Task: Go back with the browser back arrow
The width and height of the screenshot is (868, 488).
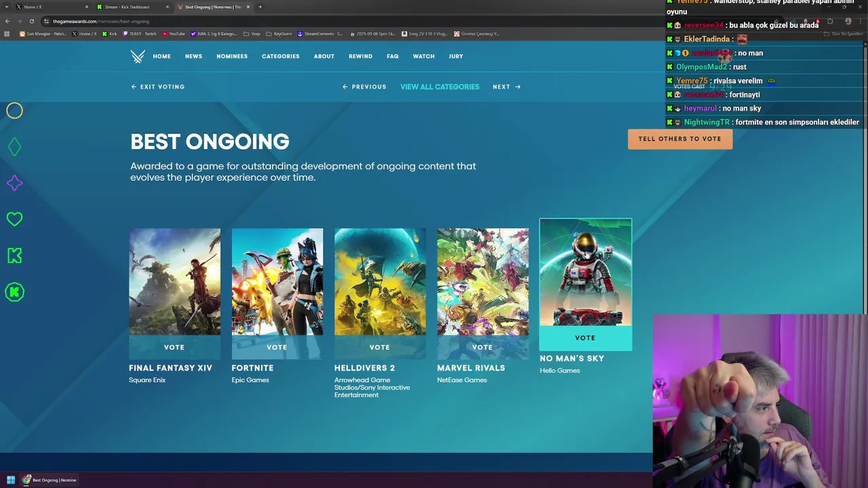Action: tap(7, 21)
